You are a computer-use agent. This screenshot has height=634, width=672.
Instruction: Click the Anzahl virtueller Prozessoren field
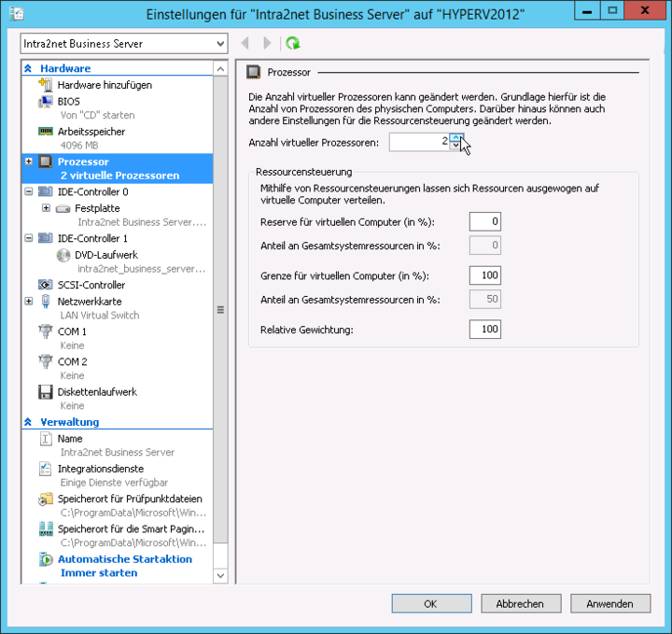click(420, 142)
